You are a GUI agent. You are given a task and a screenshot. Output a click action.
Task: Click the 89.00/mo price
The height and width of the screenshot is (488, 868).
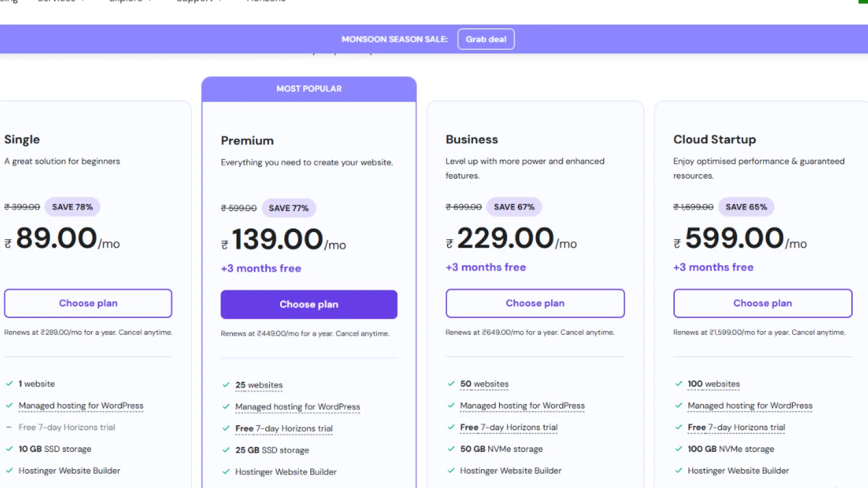(62, 239)
